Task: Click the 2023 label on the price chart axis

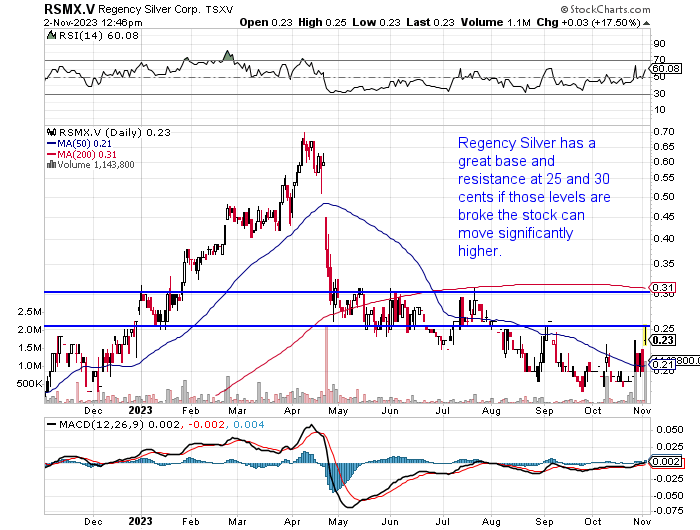Action: point(141,410)
